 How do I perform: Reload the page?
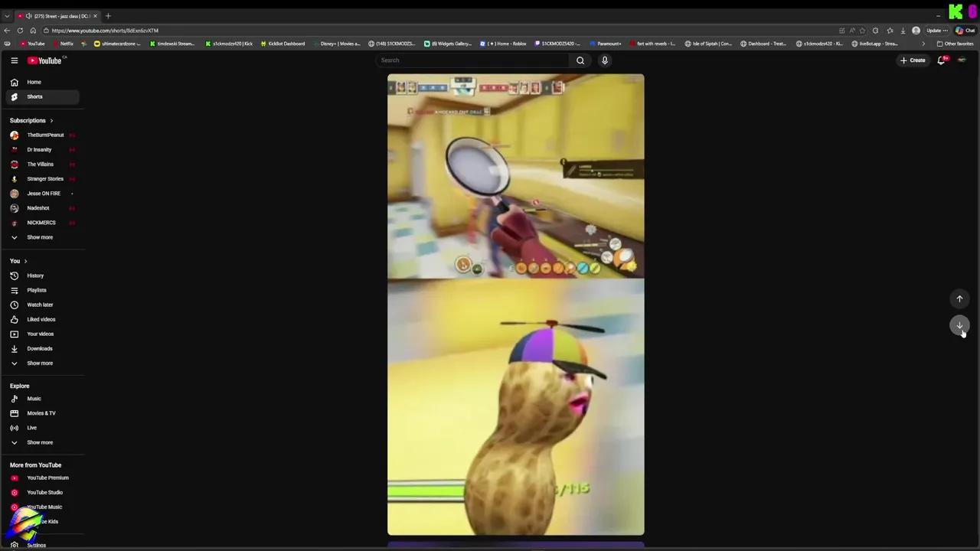click(19, 31)
